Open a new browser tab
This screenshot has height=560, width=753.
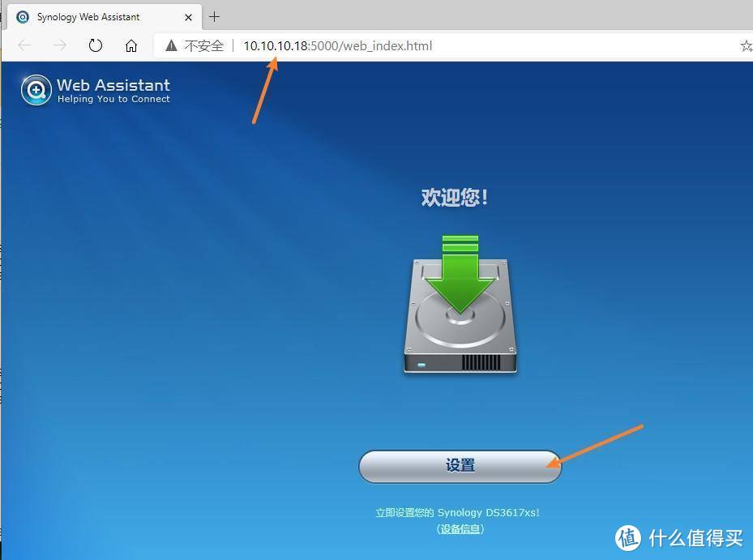[214, 17]
